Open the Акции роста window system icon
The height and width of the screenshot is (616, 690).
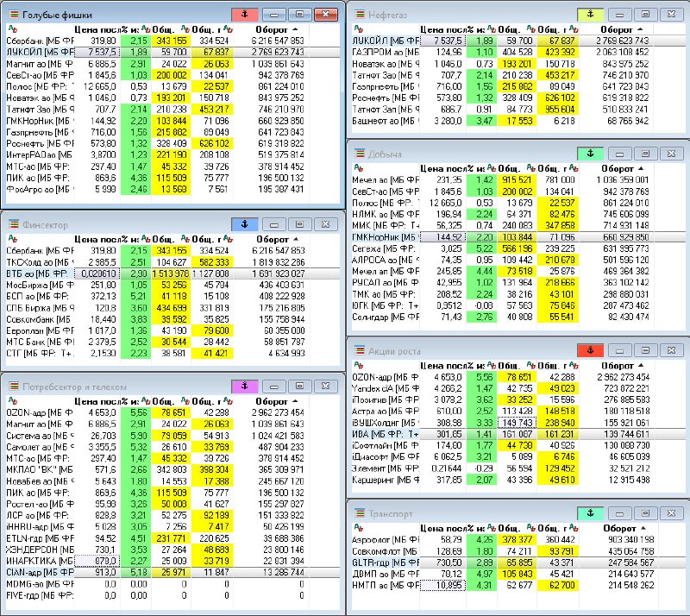(360, 350)
